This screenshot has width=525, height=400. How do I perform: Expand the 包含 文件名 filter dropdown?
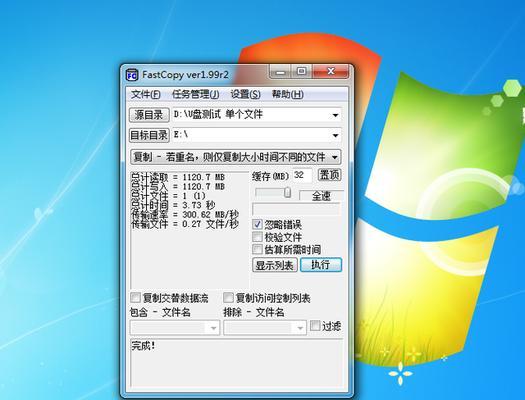pyautogui.click(x=213, y=328)
